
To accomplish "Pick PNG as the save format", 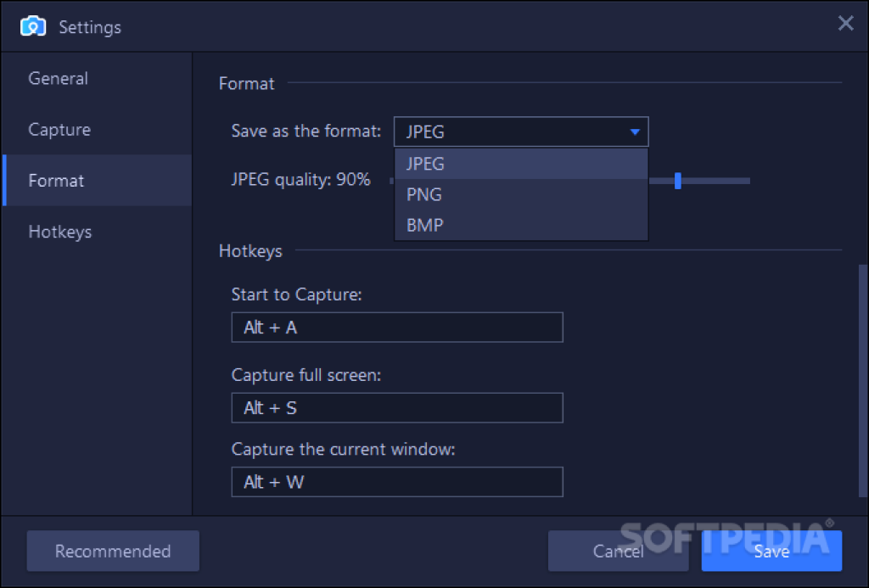I will [521, 194].
